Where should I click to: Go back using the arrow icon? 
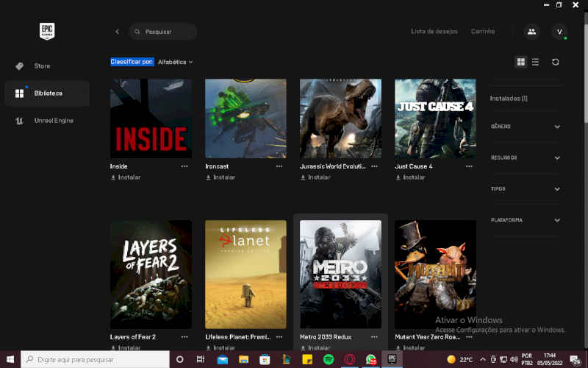coord(117,32)
